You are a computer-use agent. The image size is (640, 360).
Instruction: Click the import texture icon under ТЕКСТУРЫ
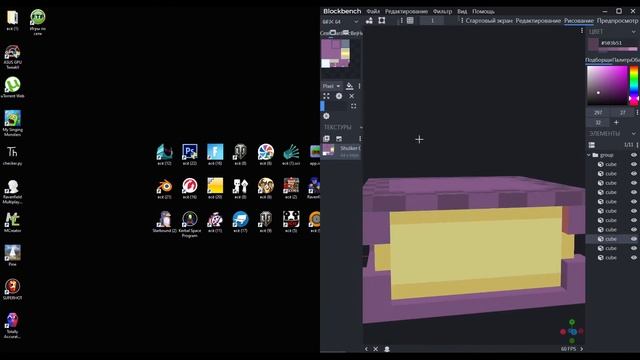click(x=326, y=139)
